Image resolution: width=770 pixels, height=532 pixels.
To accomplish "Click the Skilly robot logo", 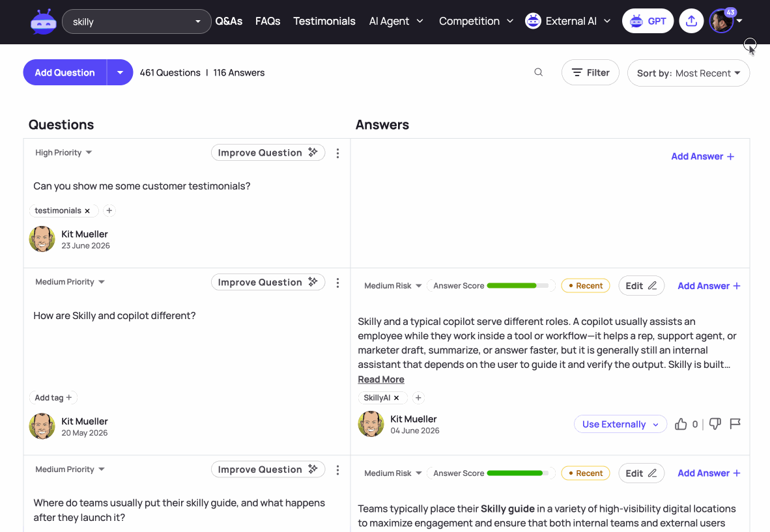I will point(43,22).
